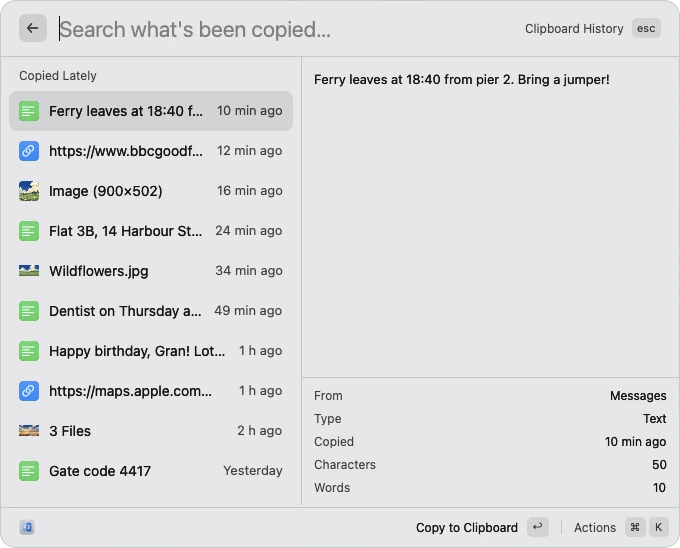This screenshot has height=548, width=680.
Task: Open the Actions menu
Action: coord(595,528)
